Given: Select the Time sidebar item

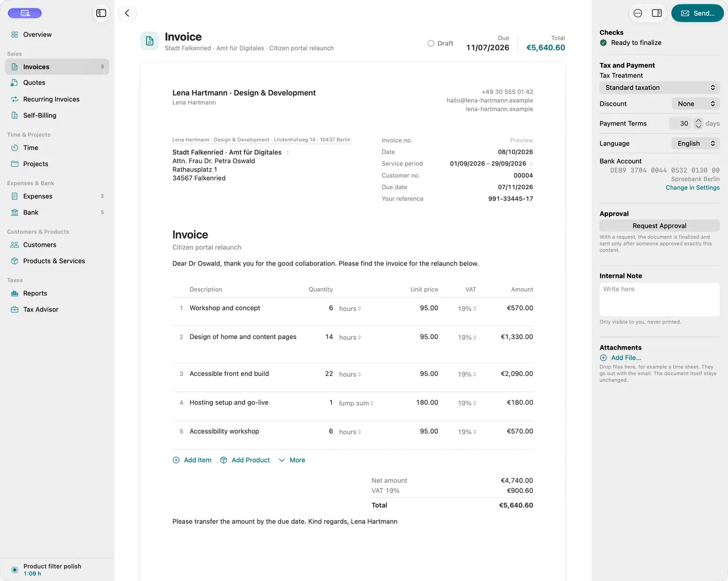Looking at the screenshot, I should point(57,148).
